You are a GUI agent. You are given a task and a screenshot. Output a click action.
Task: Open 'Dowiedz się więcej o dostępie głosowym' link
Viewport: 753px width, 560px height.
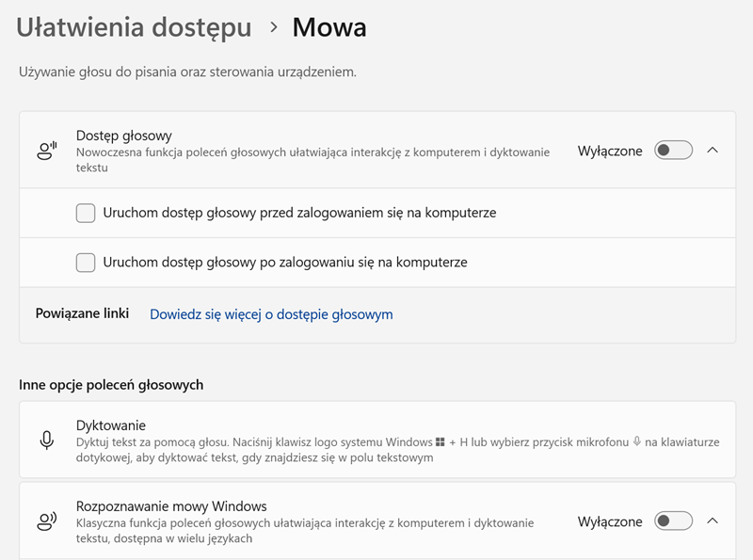pos(271,314)
